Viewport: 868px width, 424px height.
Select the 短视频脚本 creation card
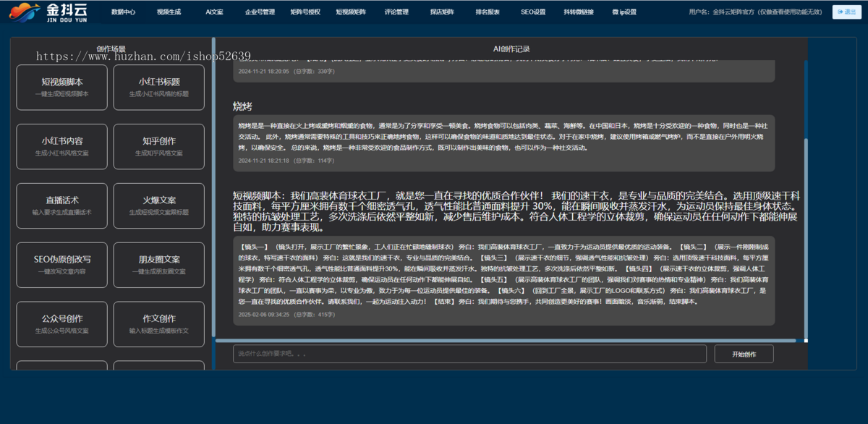pyautogui.click(x=61, y=88)
